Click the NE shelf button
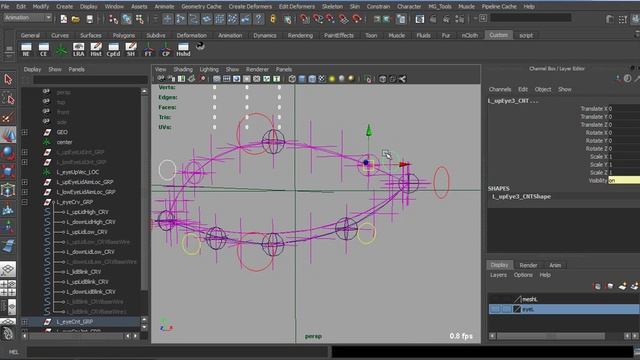 pyautogui.click(x=26, y=49)
